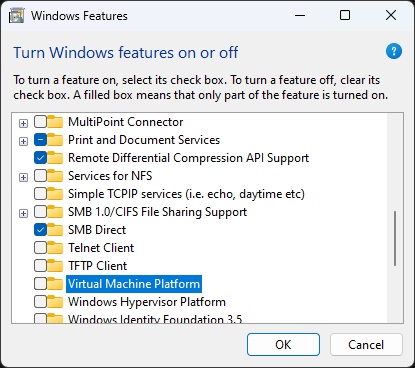Expand the MultiPoint Connector tree node

(x=23, y=123)
